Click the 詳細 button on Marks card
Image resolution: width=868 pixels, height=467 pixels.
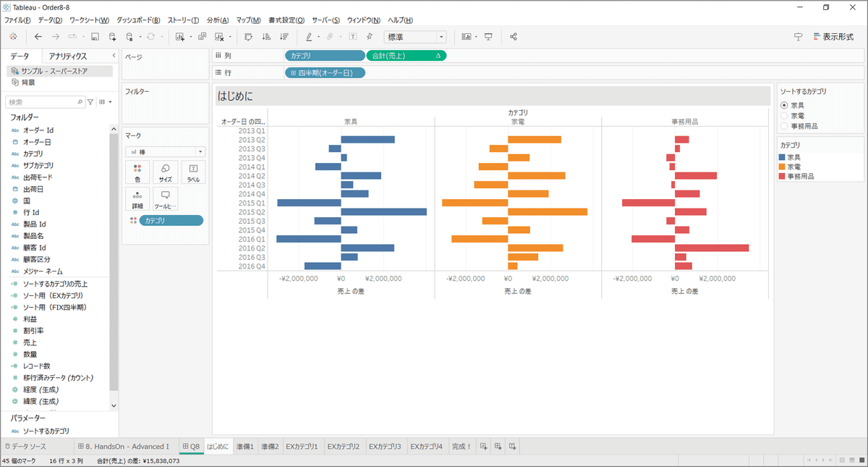137,200
